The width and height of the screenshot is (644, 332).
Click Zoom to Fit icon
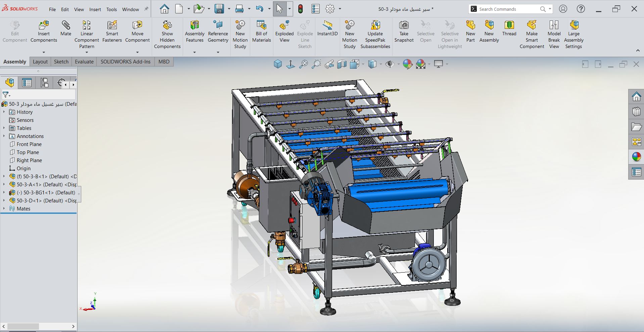[x=304, y=64]
